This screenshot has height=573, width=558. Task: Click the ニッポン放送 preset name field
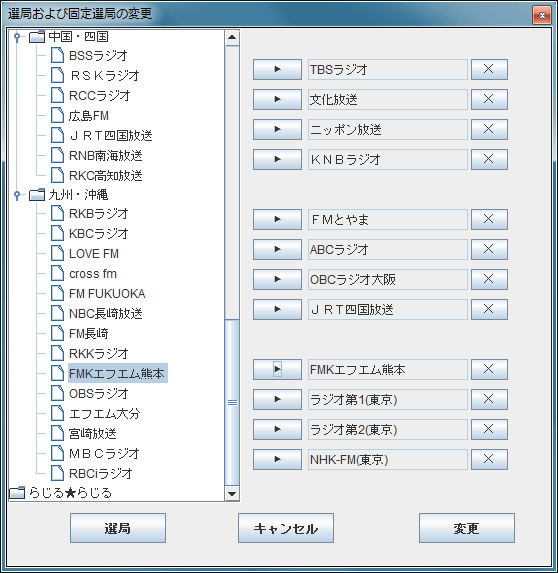(388, 129)
